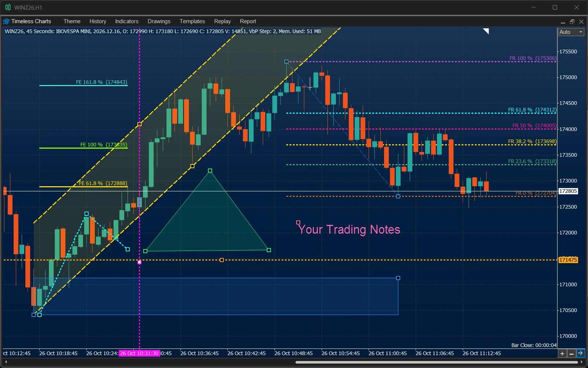Select the top-right handle of blue rectangle
Viewport: 588px width, 368px height.
point(398,278)
